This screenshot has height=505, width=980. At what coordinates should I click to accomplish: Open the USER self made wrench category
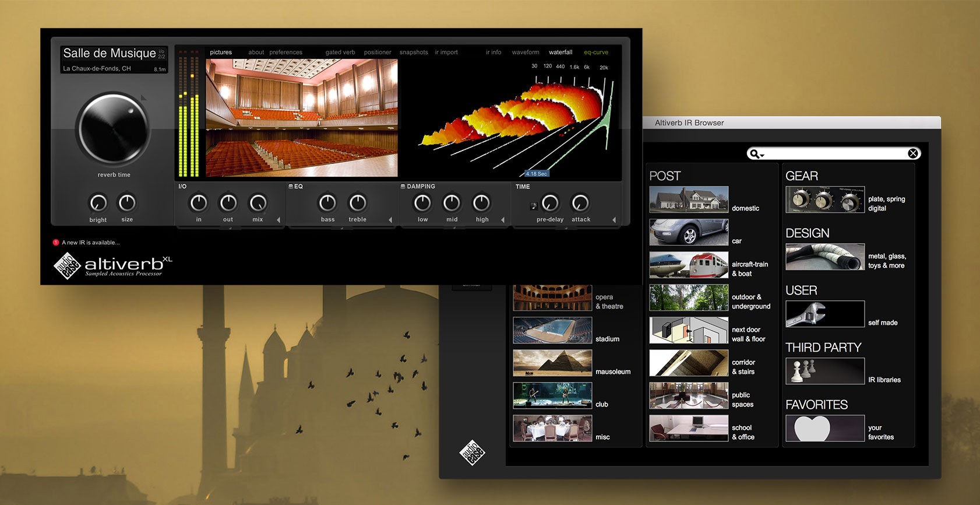825,314
